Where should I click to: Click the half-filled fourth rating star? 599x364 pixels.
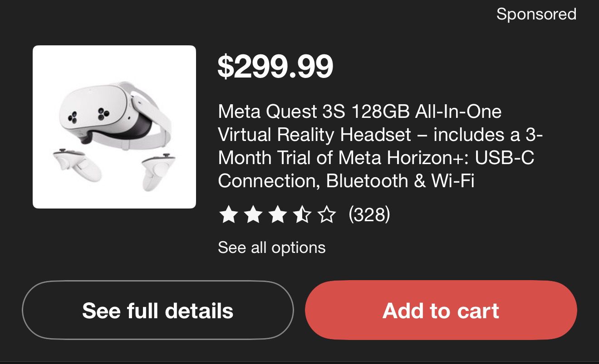[301, 215]
